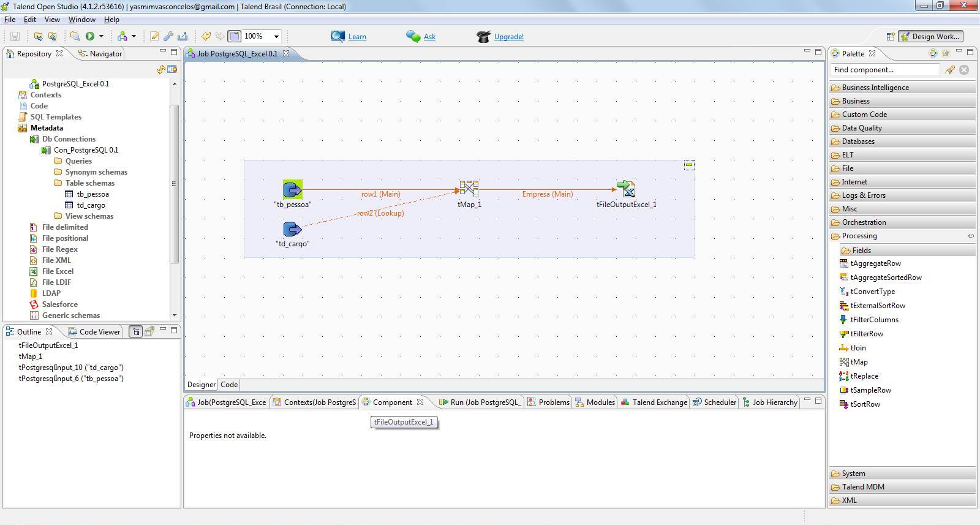Toggle the Outline view mode button

tap(136, 331)
